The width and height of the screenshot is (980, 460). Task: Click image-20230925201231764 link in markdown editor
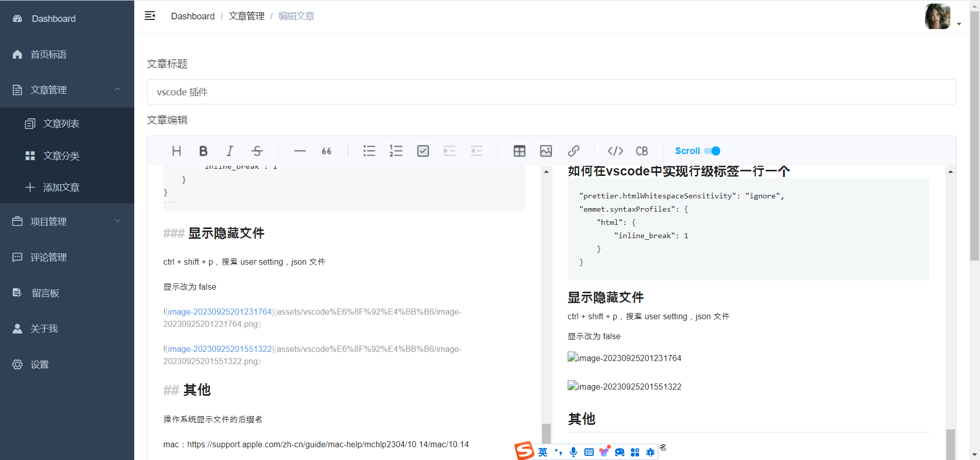point(220,312)
